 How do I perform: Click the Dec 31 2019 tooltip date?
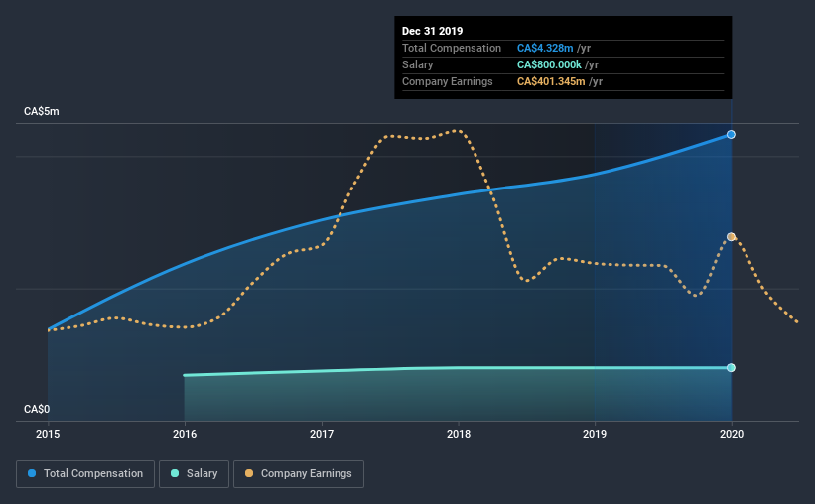click(433, 31)
